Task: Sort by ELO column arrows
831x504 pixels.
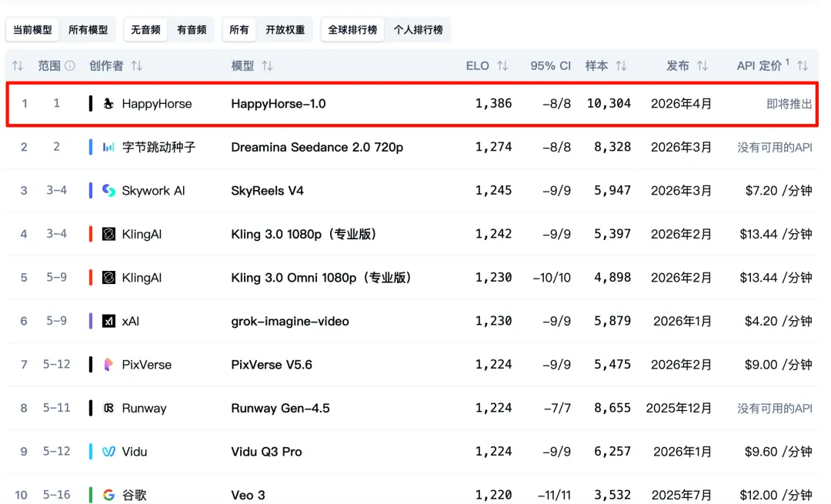Action: (x=502, y=65)
